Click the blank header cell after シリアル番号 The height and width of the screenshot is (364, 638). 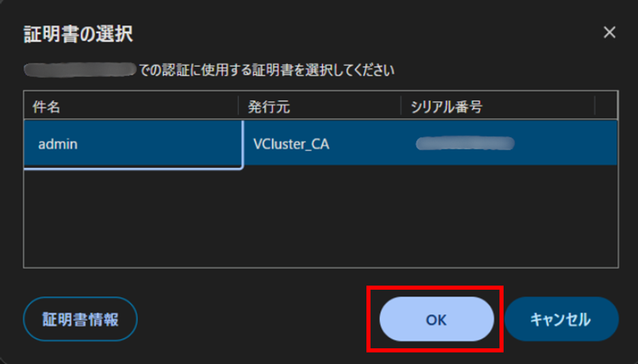(x=606, y=106)
